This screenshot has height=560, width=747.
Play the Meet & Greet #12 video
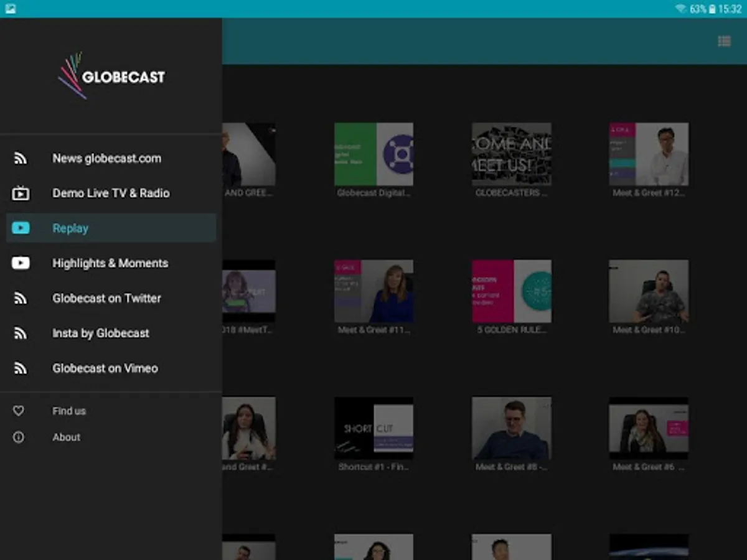click(x=649, y=154)
